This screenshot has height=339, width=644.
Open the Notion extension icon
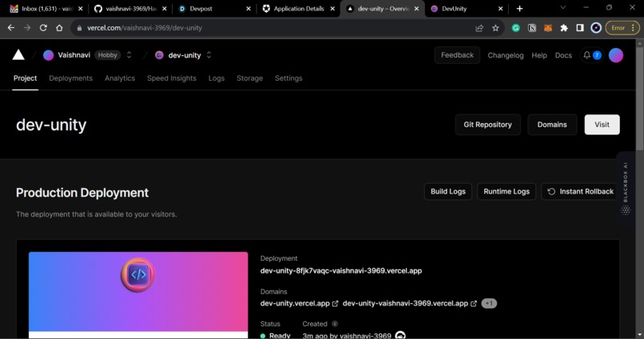pos(532,28)
